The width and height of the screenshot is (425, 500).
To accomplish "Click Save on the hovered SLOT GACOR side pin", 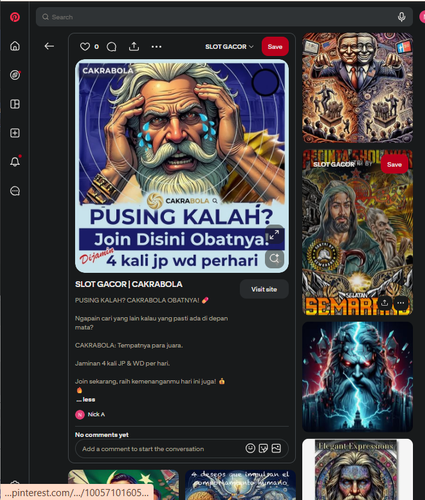I will coord(394,164).
